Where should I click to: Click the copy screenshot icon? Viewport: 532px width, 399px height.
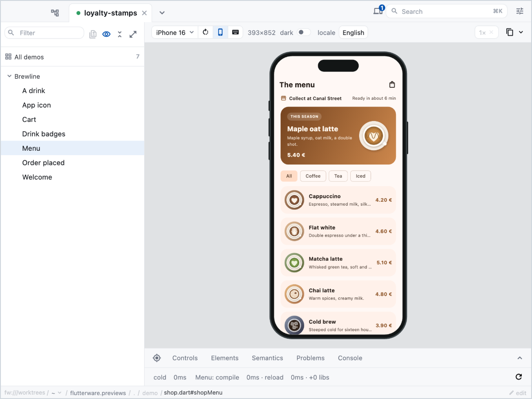pos(510,32)
